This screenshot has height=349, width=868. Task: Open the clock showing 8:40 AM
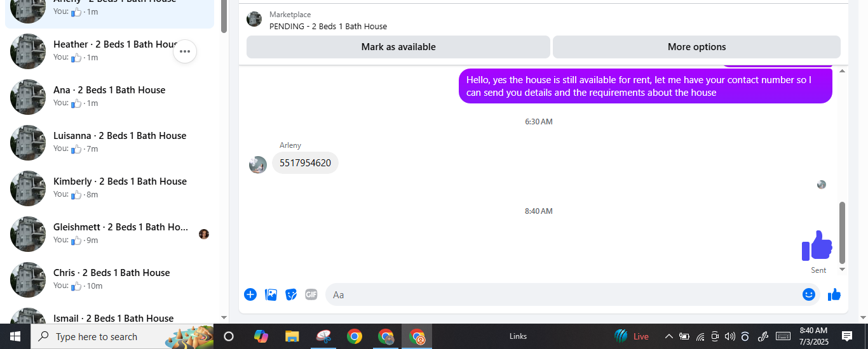coord(813,336)
